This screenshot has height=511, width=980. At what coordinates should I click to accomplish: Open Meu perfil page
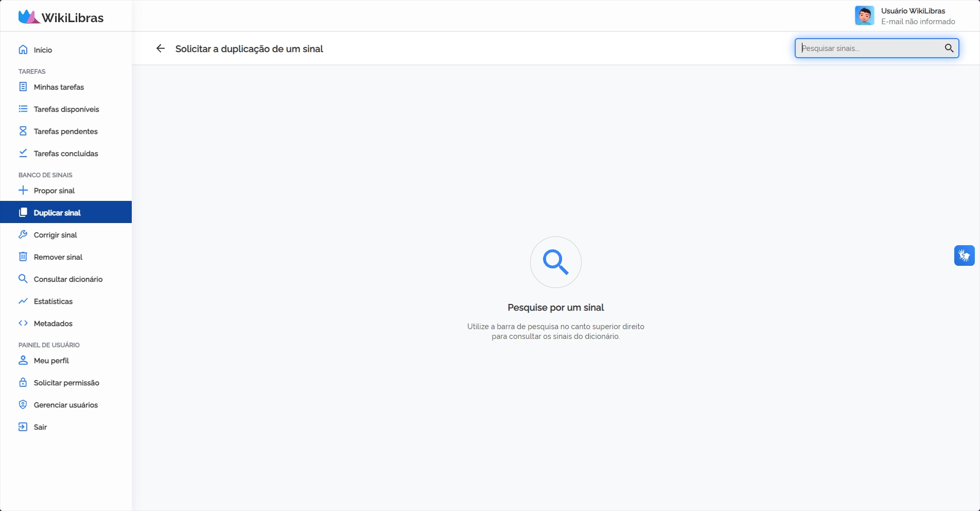[51, 361]
